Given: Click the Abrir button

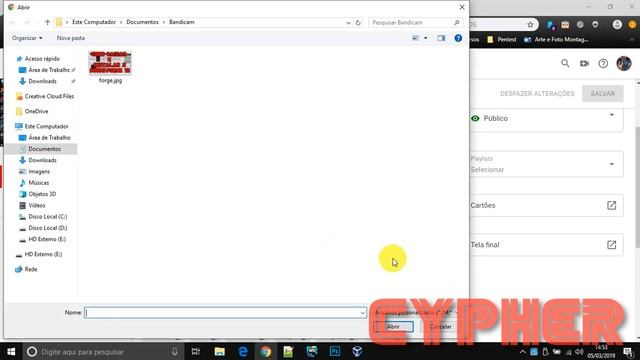Looking at the screenshot, I should [x=393, y=327].
